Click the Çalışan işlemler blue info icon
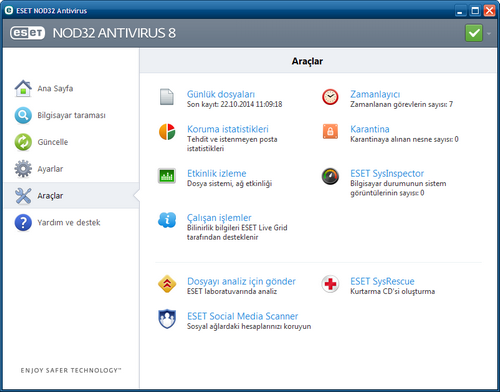500x392 pixels. click(x=167, y=220)
